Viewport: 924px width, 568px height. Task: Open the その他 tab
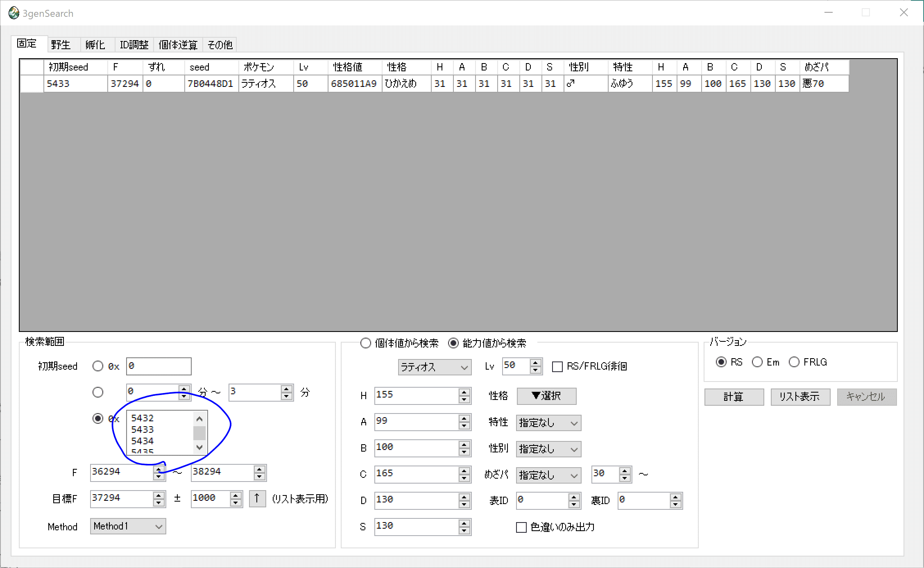[x=220, y=44]
